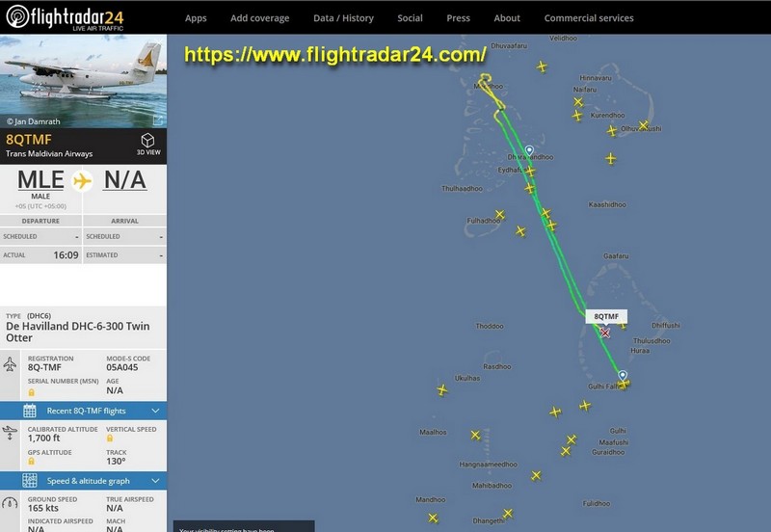Click the Commercial services link
Viewport: 771px width, 532px height.
coord(589,18)
